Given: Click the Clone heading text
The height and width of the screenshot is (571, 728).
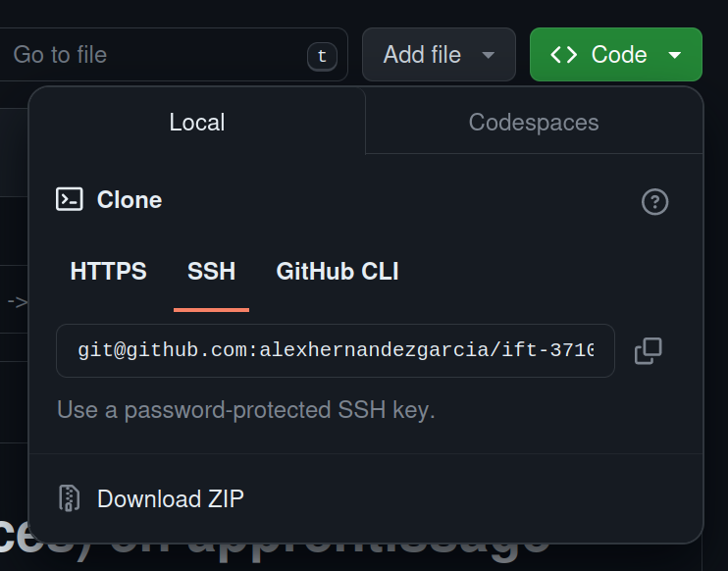Looking at the screenshot, I should pyautogui.click(x=130, y=200).
